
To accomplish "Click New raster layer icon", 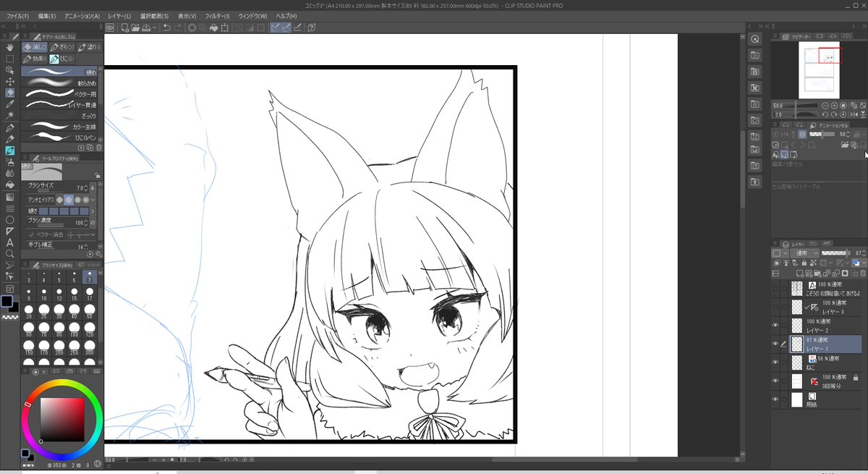I will (799, 273).
